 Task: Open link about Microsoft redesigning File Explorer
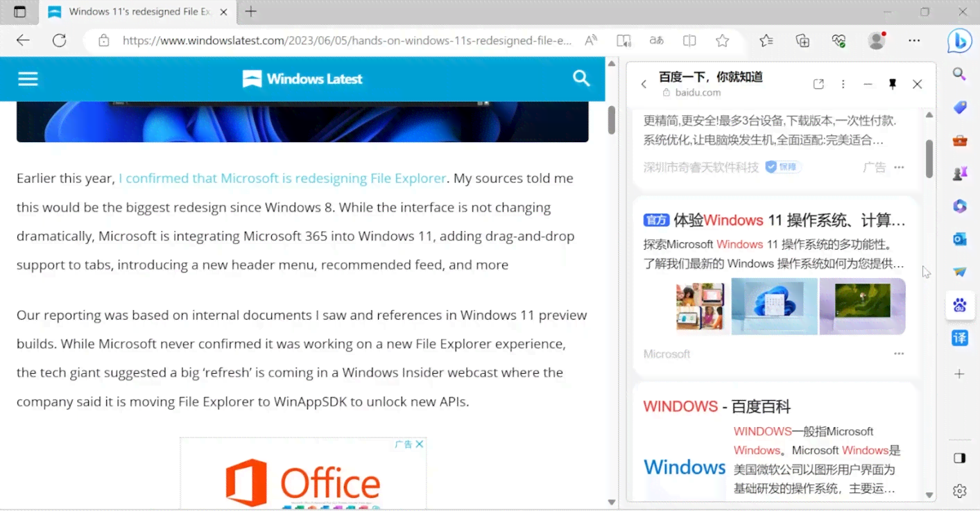click(282, 178)
